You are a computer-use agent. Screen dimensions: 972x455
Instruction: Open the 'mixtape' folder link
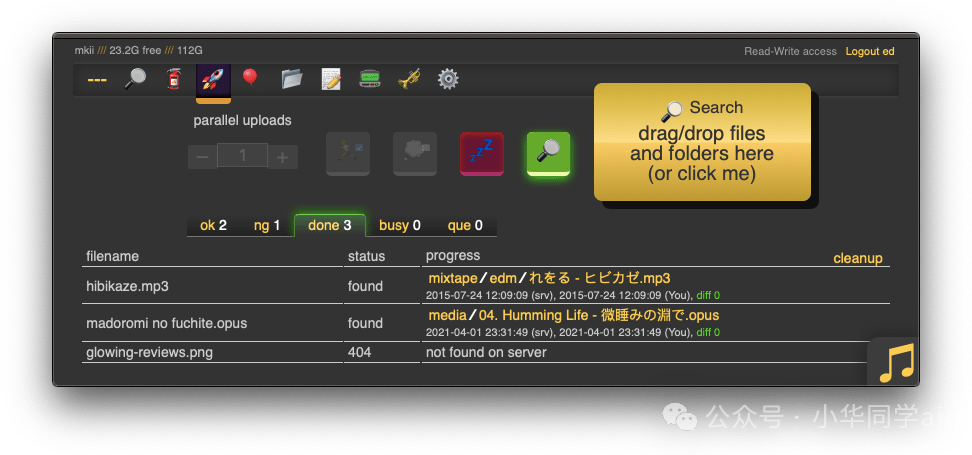(453, 278)
